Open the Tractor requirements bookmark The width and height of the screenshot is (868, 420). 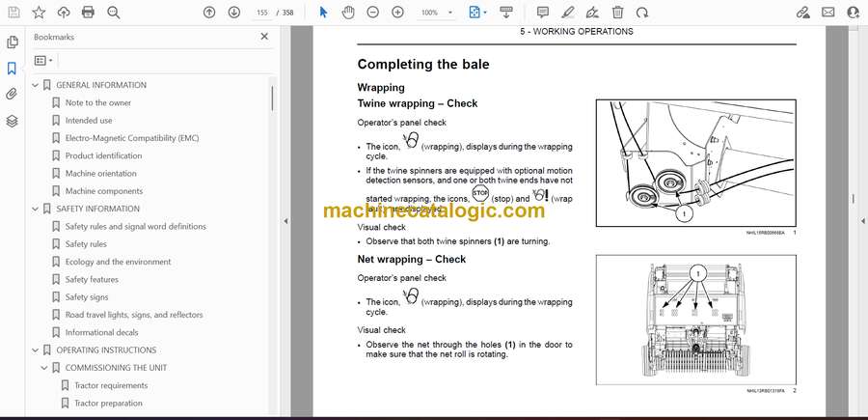click(111, 385)
